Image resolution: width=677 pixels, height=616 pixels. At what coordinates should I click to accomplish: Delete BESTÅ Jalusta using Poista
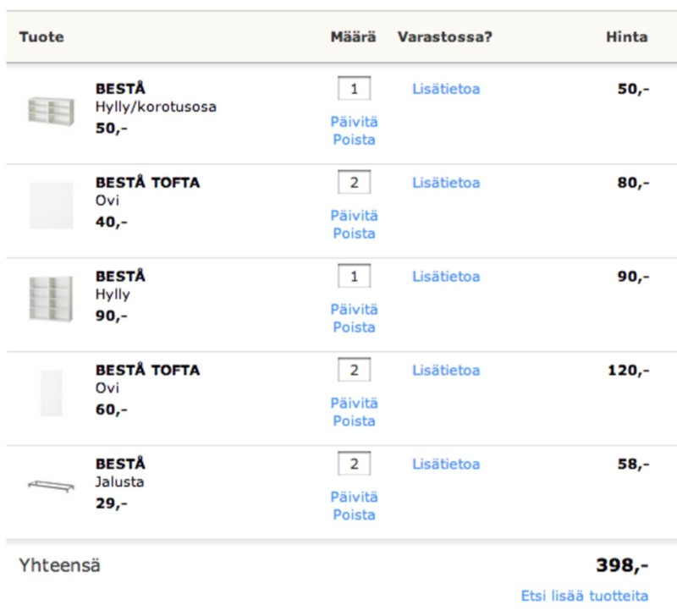(354, 515)
